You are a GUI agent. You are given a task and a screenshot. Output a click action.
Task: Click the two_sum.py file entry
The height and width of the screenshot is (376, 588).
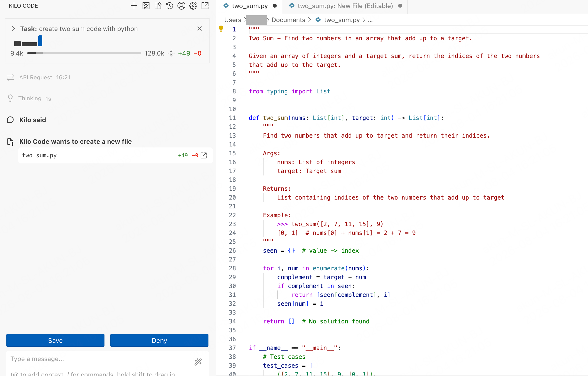115,155
